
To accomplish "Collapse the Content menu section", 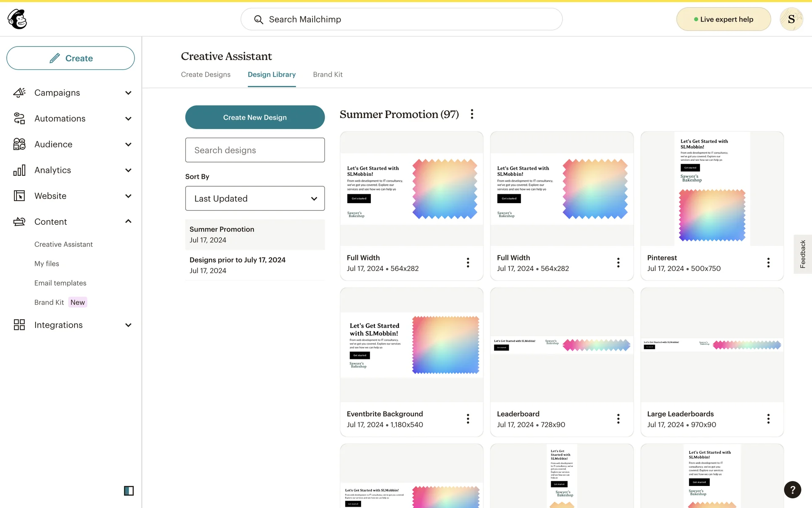I will coord(128,221).
